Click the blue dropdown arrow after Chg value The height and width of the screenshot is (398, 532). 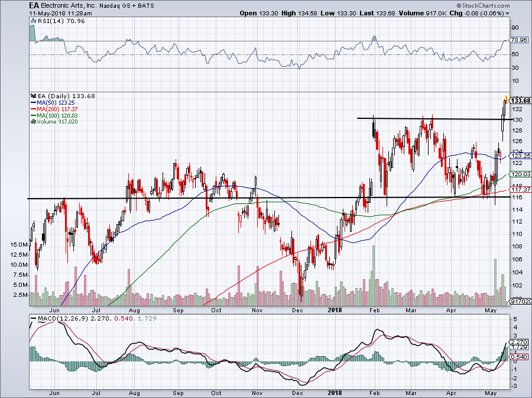coord(507,14)
